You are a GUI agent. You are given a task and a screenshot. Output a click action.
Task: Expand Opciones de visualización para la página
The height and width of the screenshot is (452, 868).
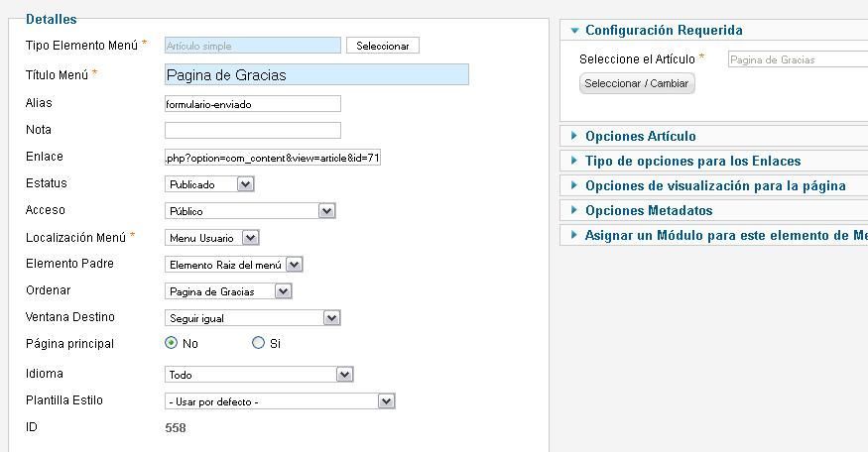click(715, 186)
